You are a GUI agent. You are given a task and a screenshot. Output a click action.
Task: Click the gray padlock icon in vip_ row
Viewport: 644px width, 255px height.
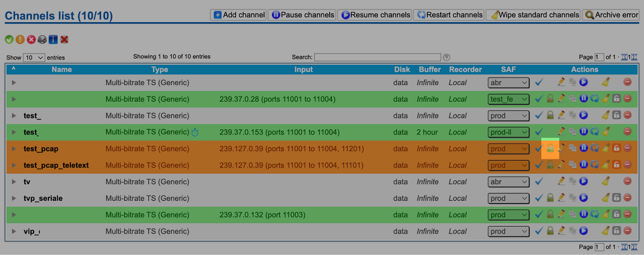(x=616, y=231)
